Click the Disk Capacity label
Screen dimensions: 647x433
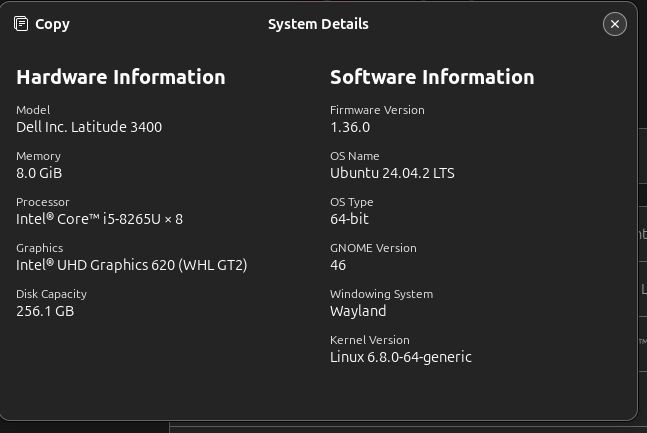click(x=52, y=294)
